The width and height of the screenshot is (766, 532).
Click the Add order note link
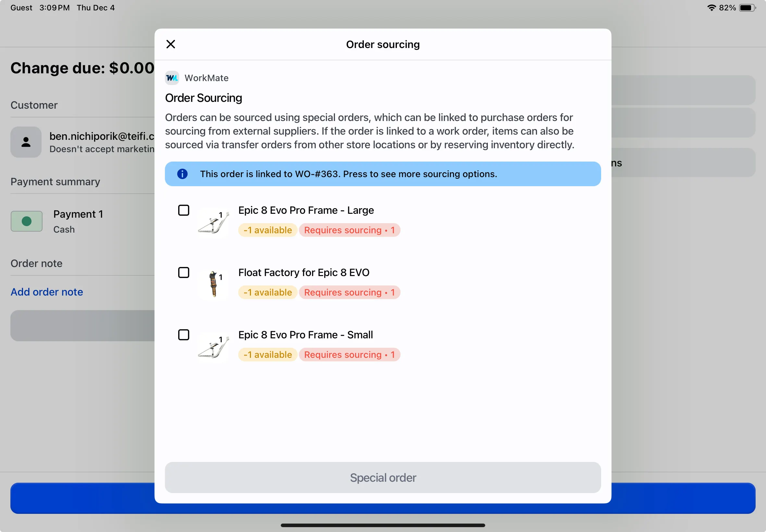coord(47,292)
